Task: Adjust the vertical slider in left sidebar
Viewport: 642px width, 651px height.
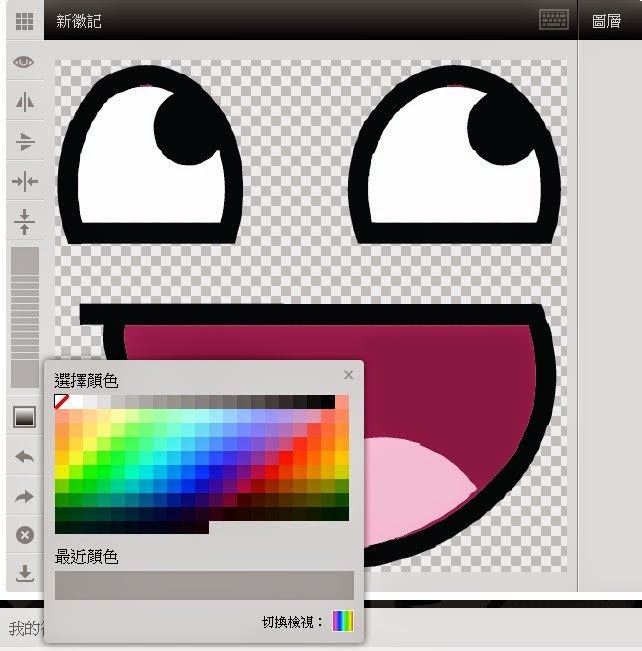Action: pyautogui.click(x=25, y=318)
